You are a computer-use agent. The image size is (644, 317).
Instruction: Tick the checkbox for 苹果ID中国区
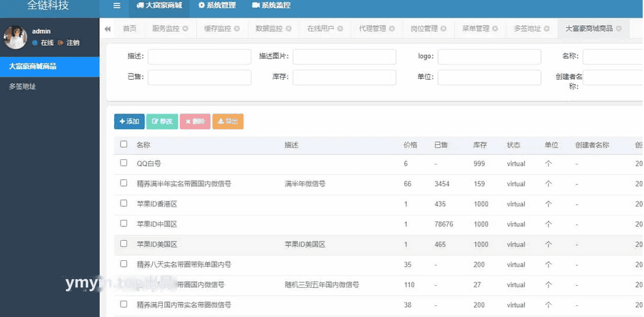pos(124,223)
